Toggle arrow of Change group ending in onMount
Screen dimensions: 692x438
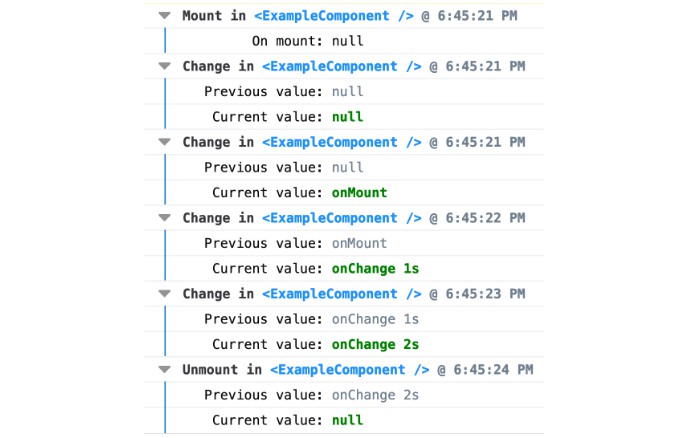pos(165,142)
